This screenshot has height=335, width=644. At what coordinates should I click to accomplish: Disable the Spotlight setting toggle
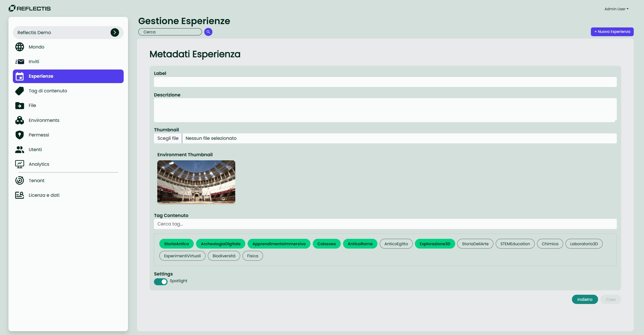(161, 281)
